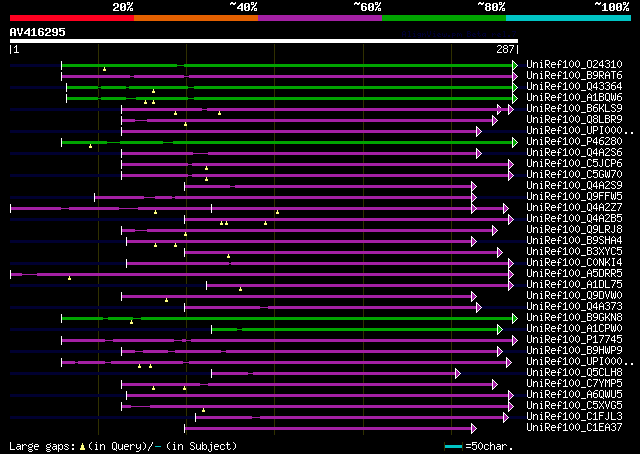The height and width of the screenshot is (454, 640).
Task: Click the green arrowhead ending the A1CPW0 alignment
Action: 500,329
